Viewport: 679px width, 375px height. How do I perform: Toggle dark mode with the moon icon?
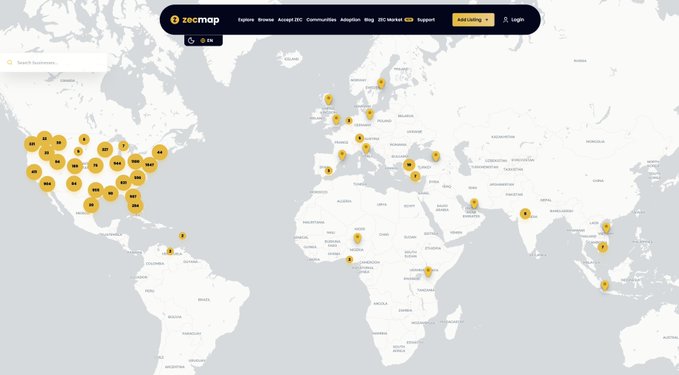[x=191, y=40]
